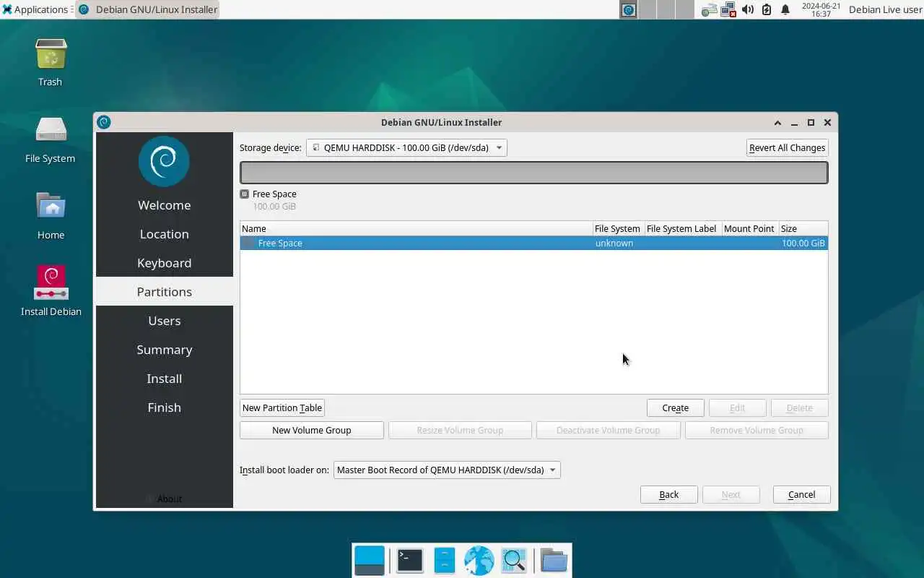Go to the Install step in sidebar

165,379
